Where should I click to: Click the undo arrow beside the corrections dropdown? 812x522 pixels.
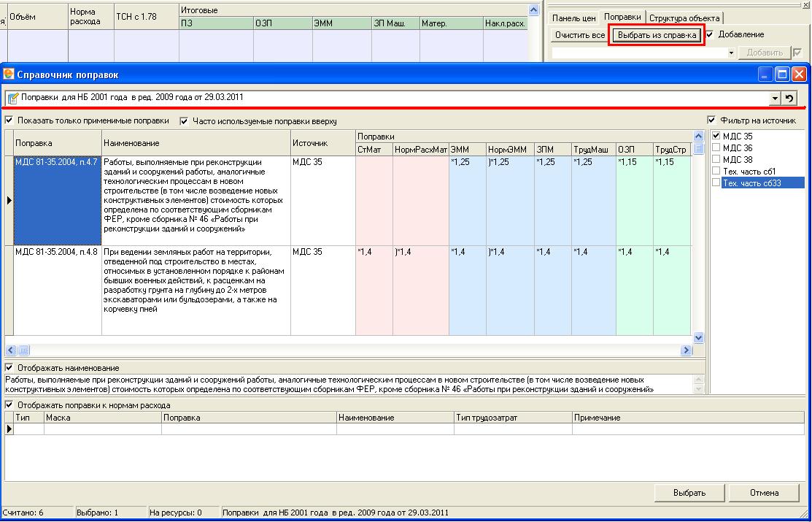[x=789, y=98]
